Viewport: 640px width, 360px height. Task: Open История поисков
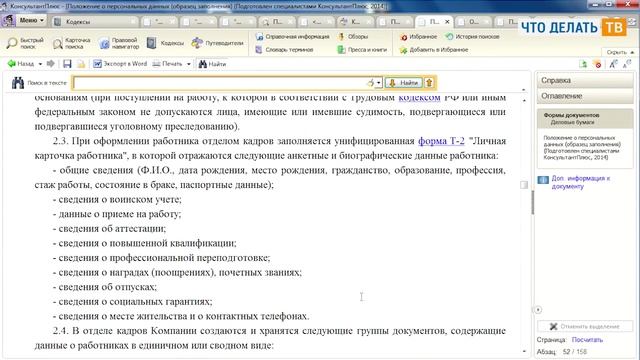[472, 37]
